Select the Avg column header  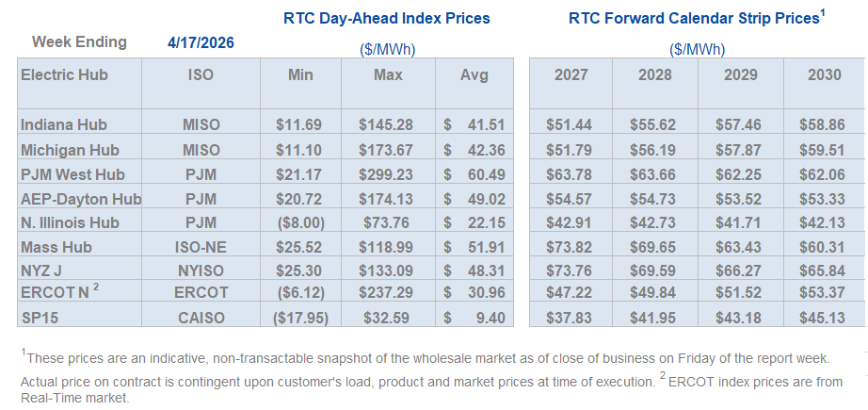pyautogui.click(x=474, y=74)
